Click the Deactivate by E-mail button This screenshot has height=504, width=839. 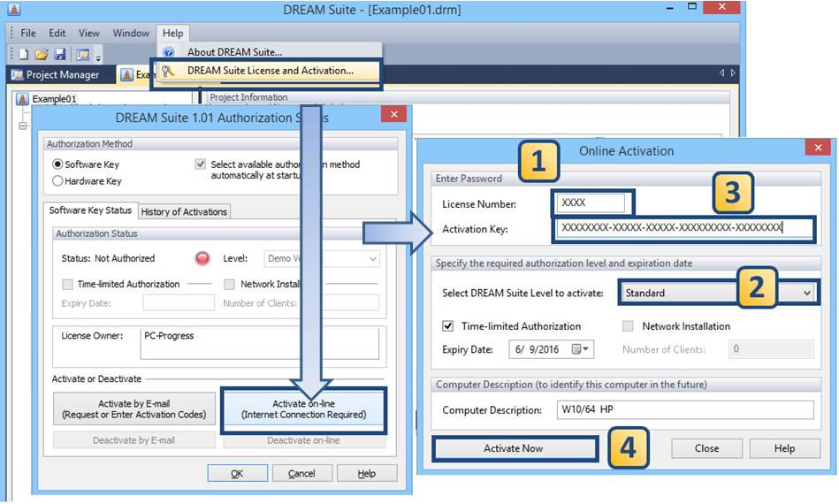coord(133,440)
